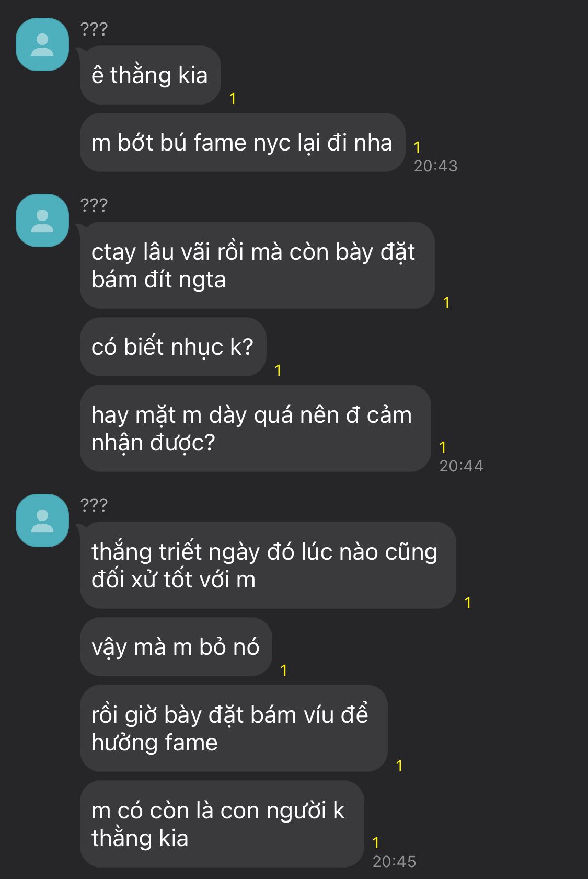Select the message 'ê thằng kia'

click(151, 75)
